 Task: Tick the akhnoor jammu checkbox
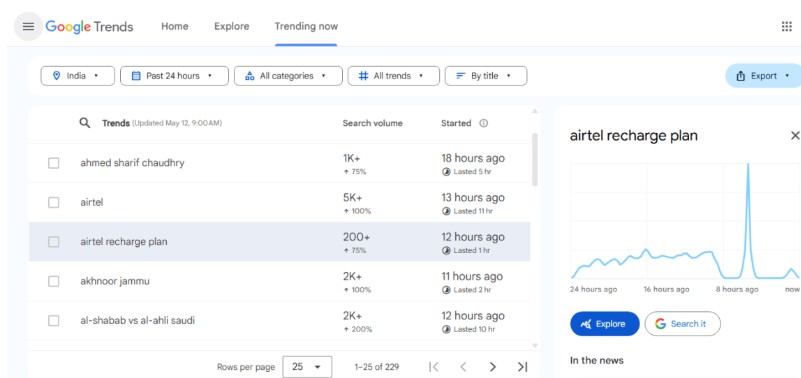(54, 281)
